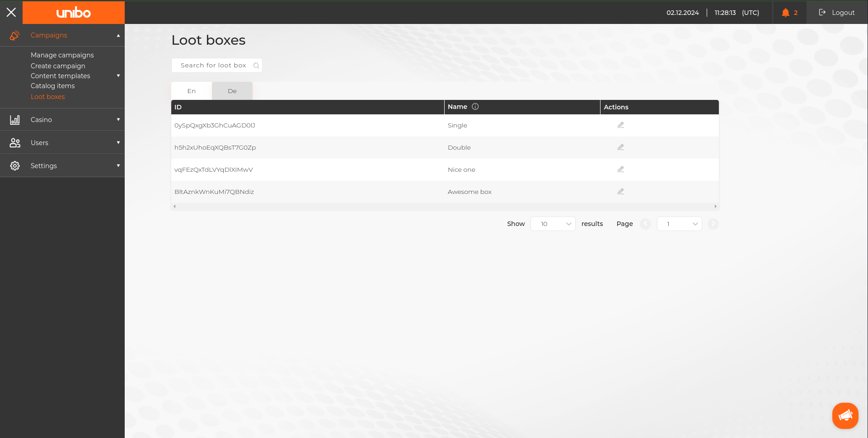Edit the Double loot box
868x438 pixels.
[620, 147]
